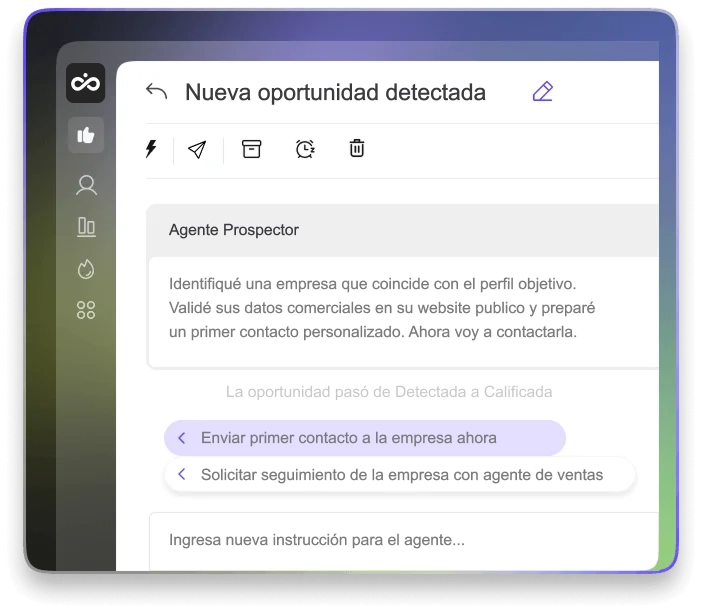Viewport: 702px width, 612px height.
Task: Open the bar chart reports icon
Action: [x=86, y=227]
